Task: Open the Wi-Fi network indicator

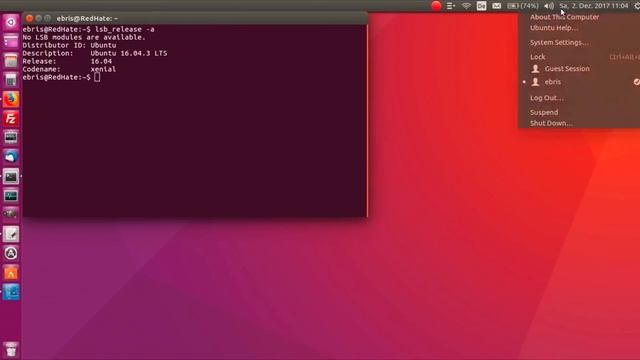Action: [466, 6]
